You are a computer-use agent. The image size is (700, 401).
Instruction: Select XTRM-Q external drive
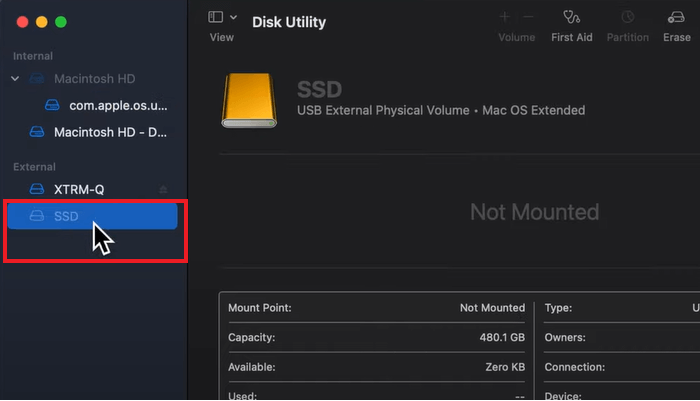pos(79,189)
